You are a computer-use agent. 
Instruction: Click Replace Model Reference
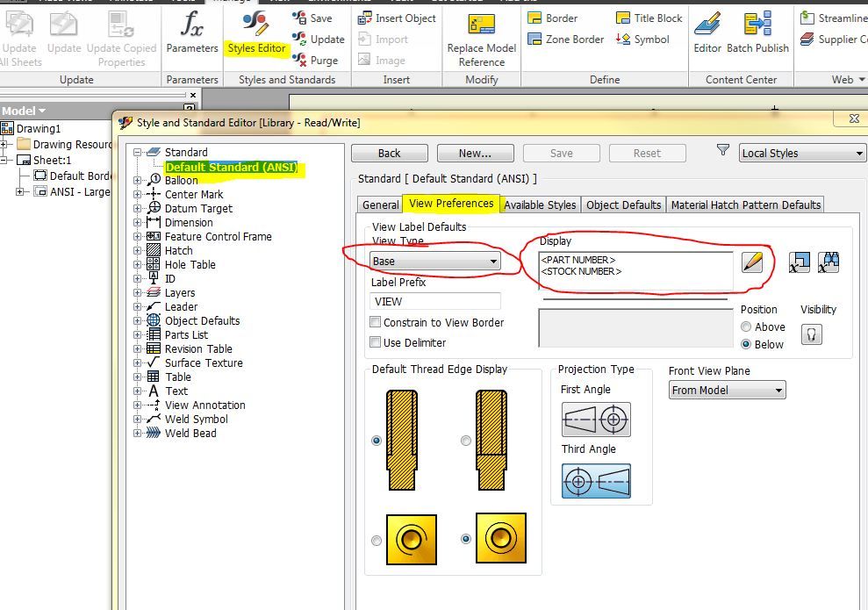tap(482, 39)
